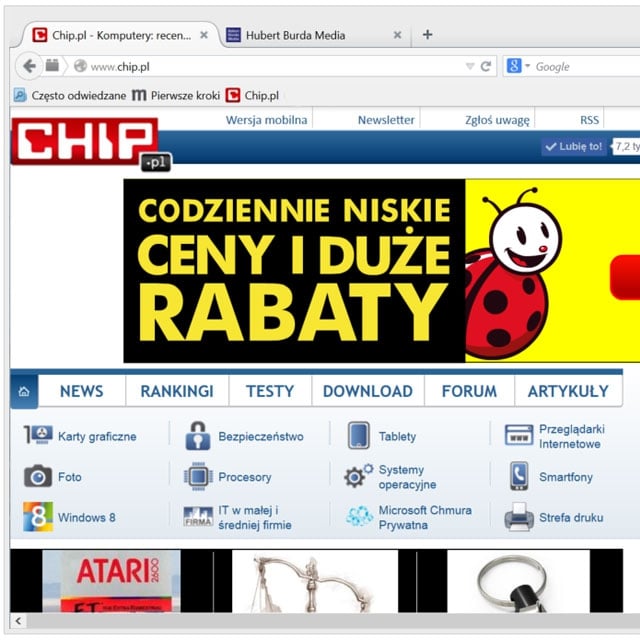The height and width of the screenshot is (640, 640).
Task: Go to the RANKINGI section
Action: click(177, 391)
